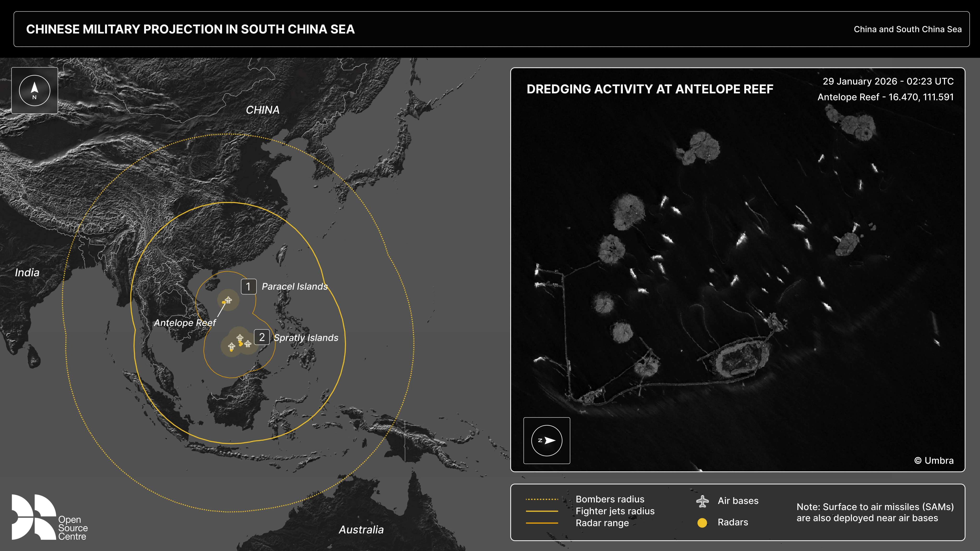Click the Radar range legend text
The height and width of the screenshot is (551, 980).
(x=602, y=523)
